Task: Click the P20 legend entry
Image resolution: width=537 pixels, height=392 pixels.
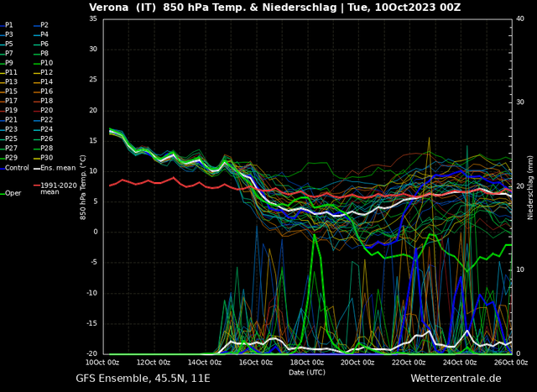Action: point(44,110)
